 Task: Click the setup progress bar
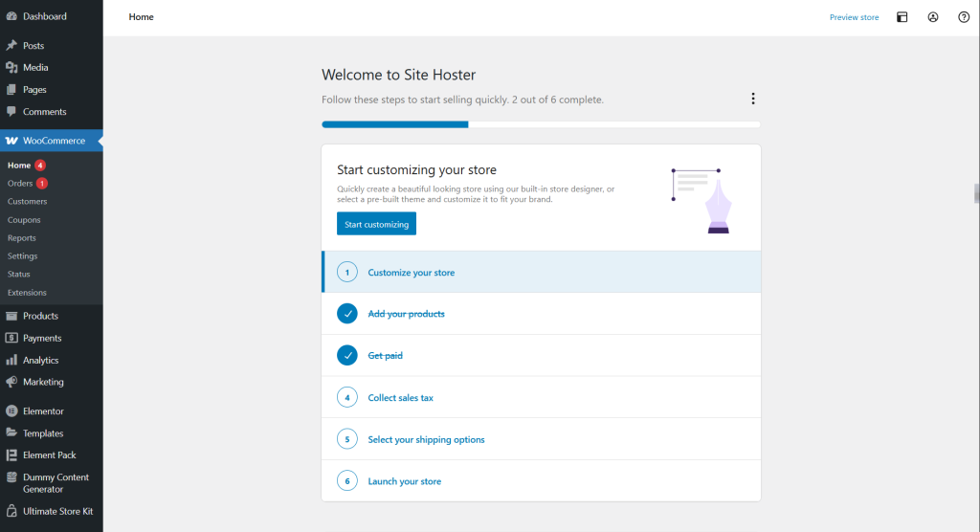(542, 124)
